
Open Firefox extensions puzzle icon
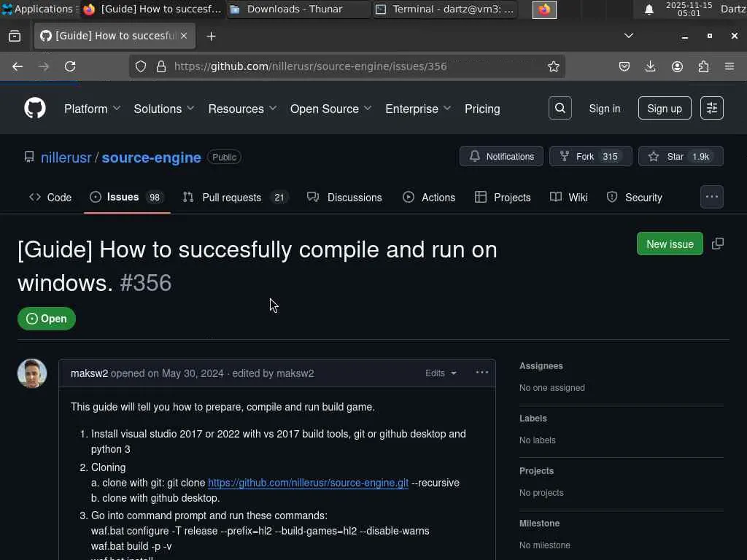(x=703, y=66)
